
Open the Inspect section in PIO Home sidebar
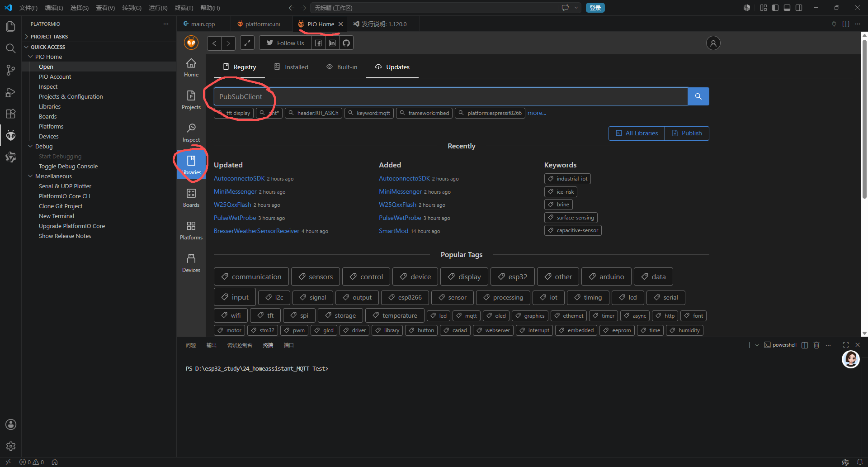191,133
